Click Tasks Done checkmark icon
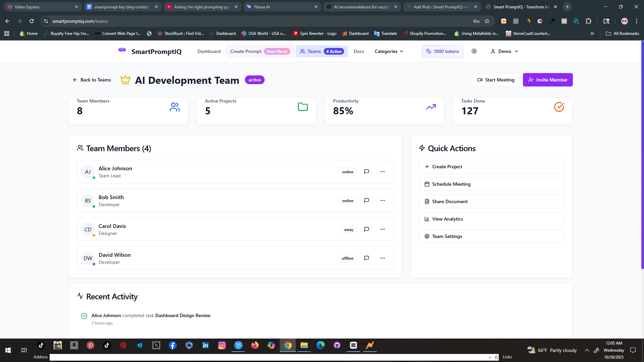The image size is (644, 362). pos(559,107)
